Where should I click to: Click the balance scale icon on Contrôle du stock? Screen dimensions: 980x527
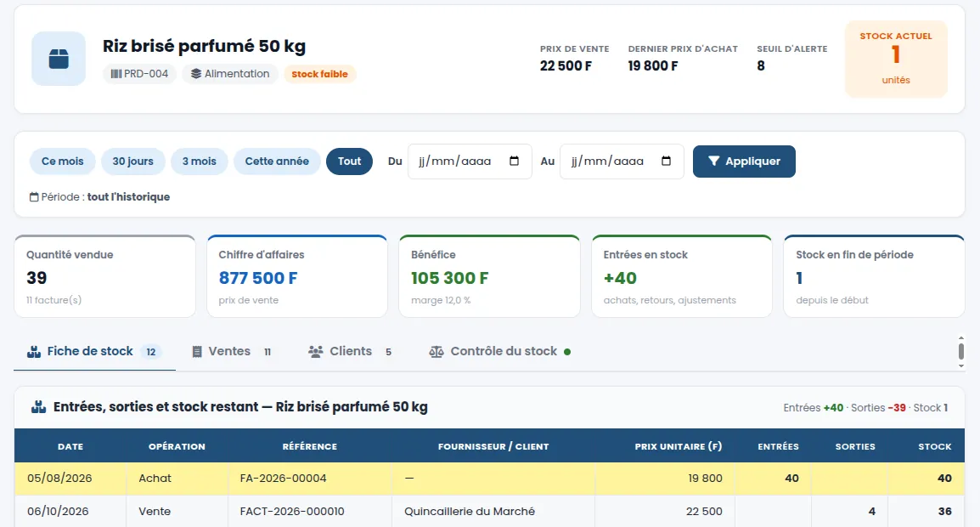coord(436,352)
